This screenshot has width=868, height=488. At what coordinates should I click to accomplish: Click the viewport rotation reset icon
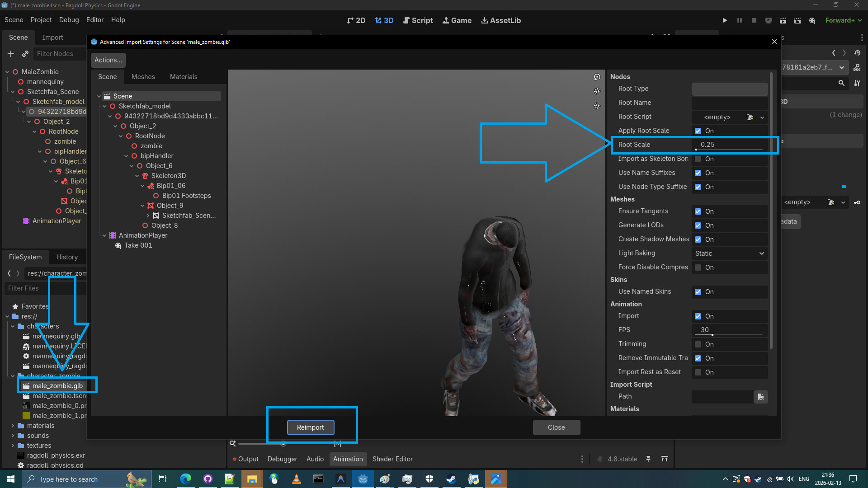597,77
